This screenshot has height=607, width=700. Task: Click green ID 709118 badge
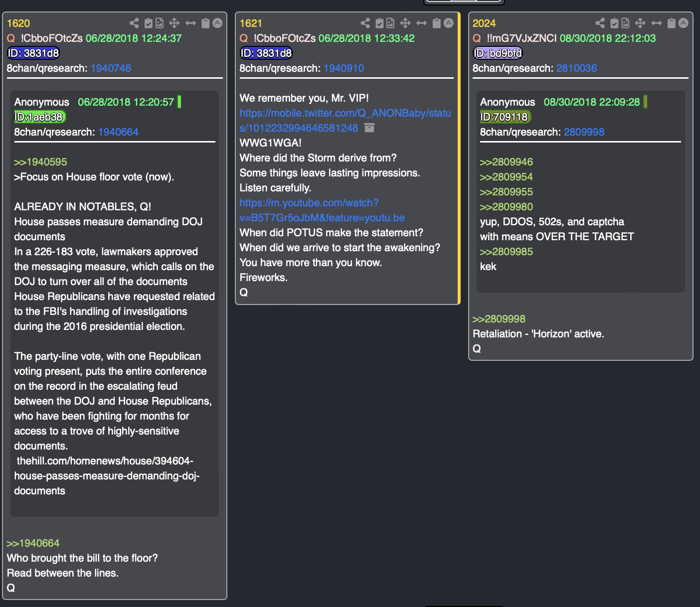point(506,117)
